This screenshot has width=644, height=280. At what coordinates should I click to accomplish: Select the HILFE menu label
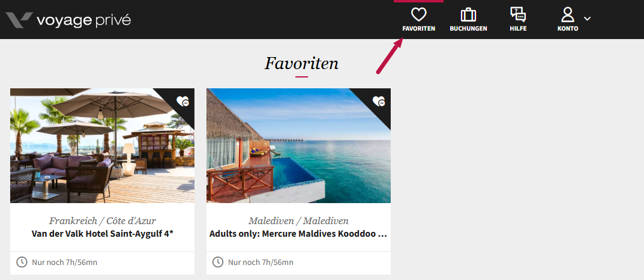[518, 29]
